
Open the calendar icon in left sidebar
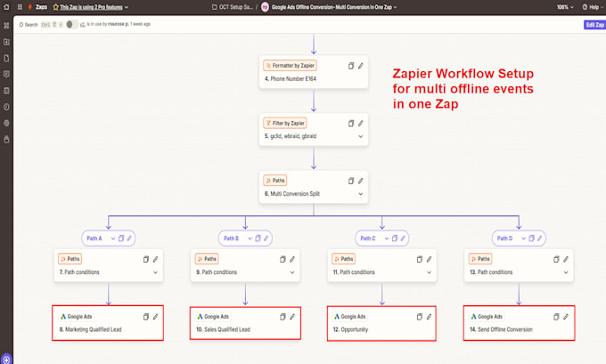[x=6, y=91]
